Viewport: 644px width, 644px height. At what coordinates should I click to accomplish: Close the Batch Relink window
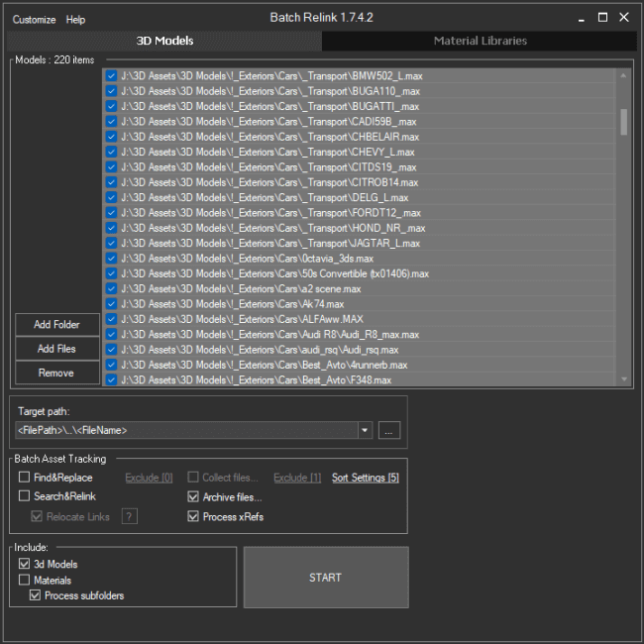click(624, 17)
